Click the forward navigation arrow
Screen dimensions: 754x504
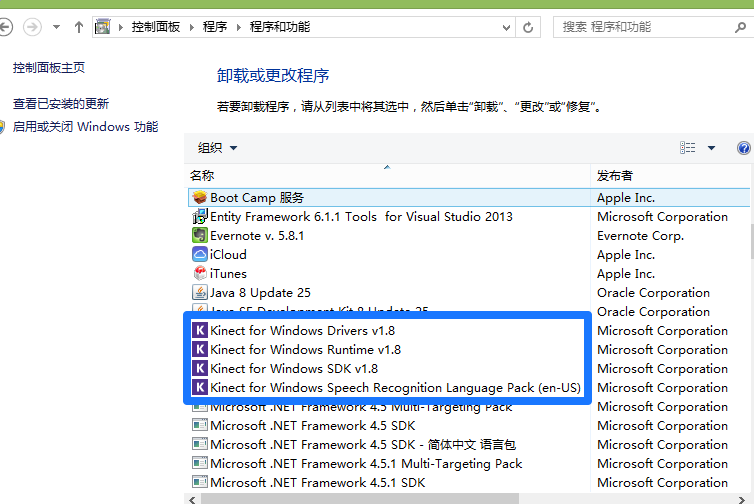tap(32, 27)
